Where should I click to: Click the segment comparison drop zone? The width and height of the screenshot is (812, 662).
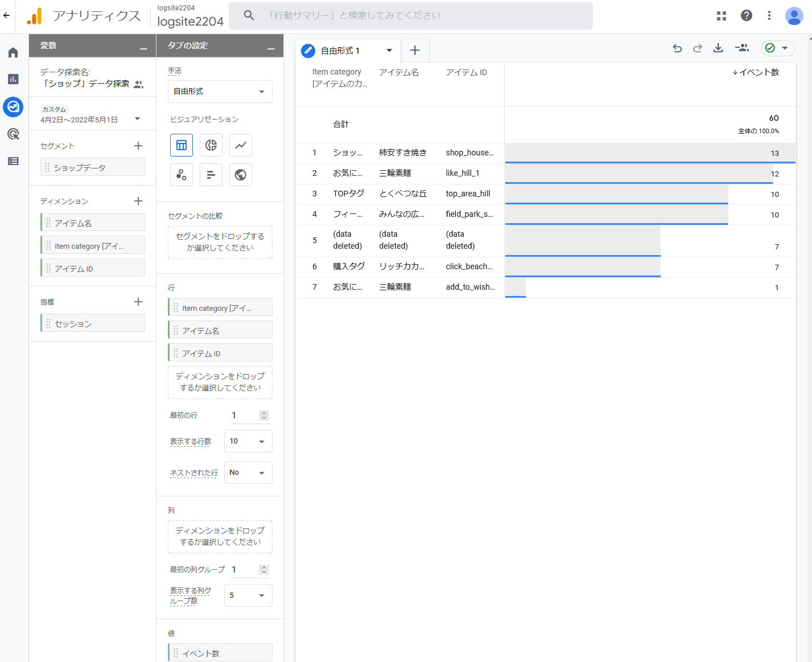220,242
